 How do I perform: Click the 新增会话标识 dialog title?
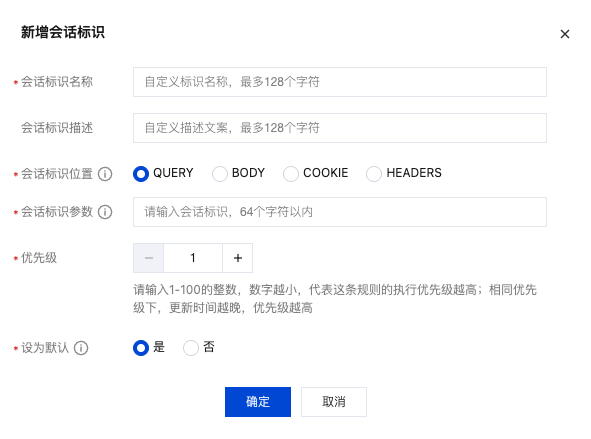pos(63,32)
